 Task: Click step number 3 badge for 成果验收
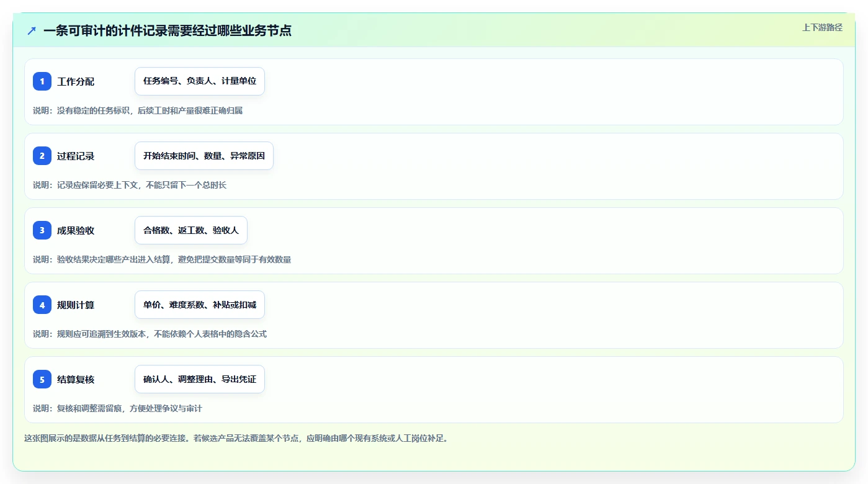pos(42,230)
